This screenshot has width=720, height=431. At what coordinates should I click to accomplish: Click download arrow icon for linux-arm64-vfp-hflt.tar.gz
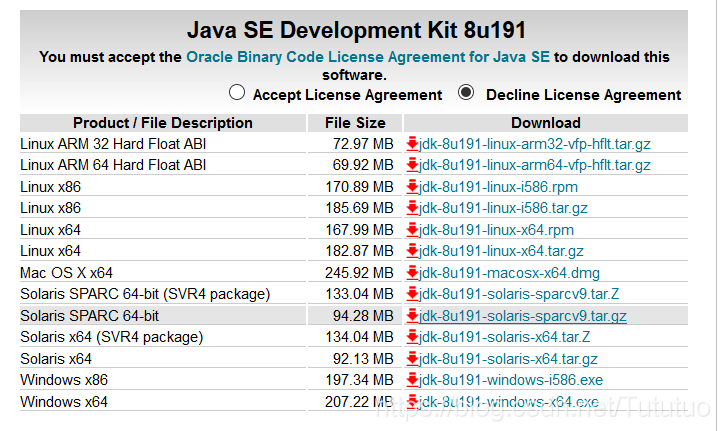click(x=412, y=164)
